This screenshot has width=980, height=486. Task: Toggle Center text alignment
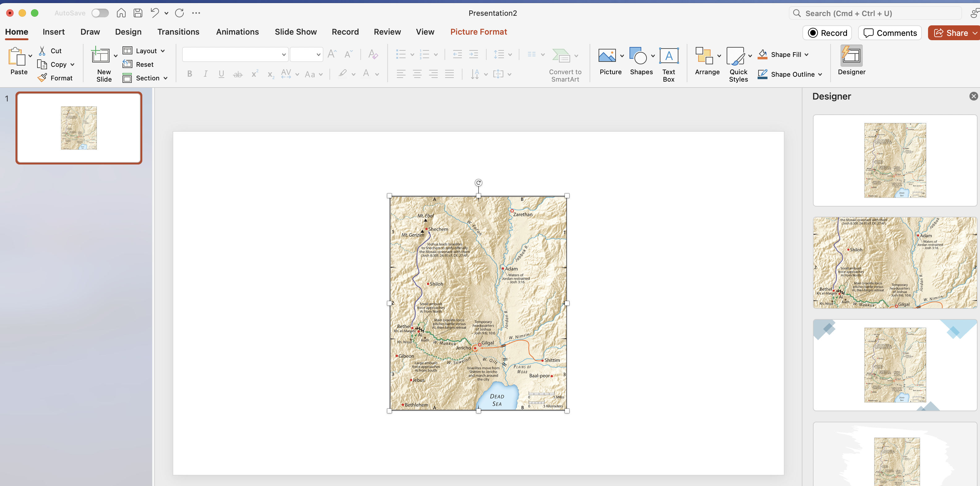(417, 74)
